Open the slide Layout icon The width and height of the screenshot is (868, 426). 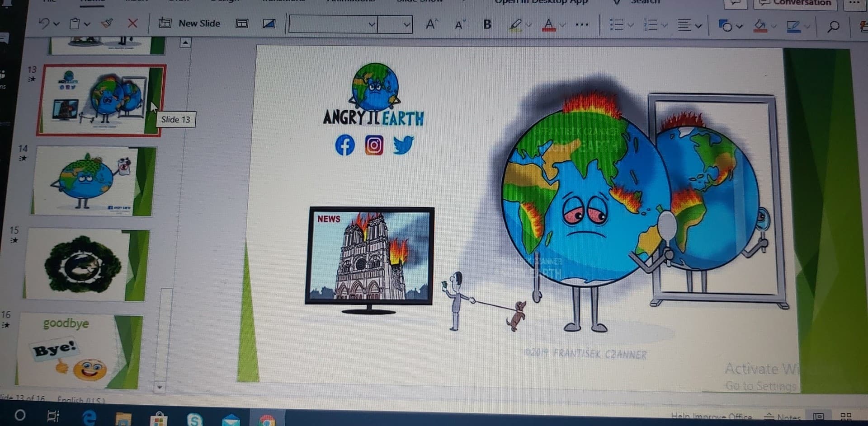point(242,23)
